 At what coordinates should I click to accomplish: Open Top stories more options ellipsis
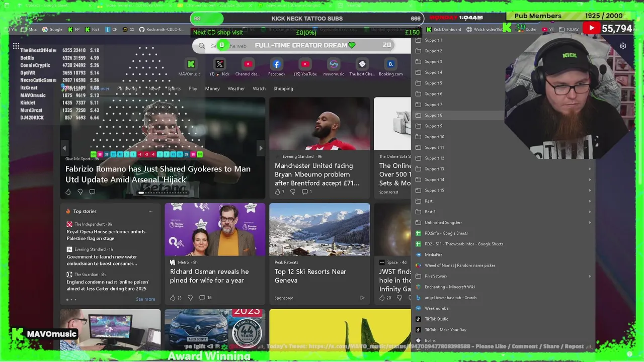tap(150, 211)
